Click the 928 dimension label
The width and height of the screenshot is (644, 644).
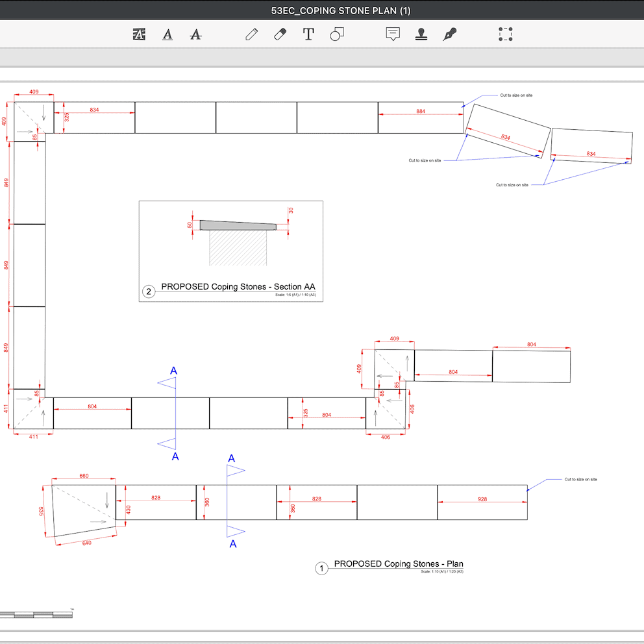tap(482, 499)
